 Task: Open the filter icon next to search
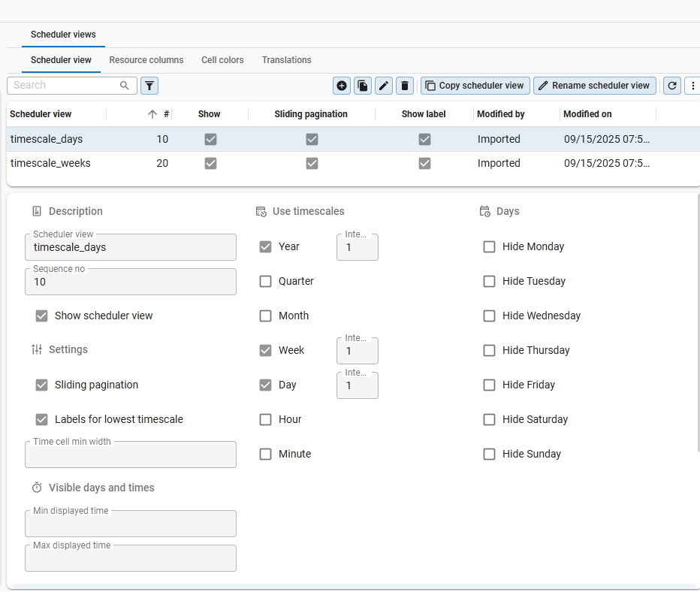point(149,86)
